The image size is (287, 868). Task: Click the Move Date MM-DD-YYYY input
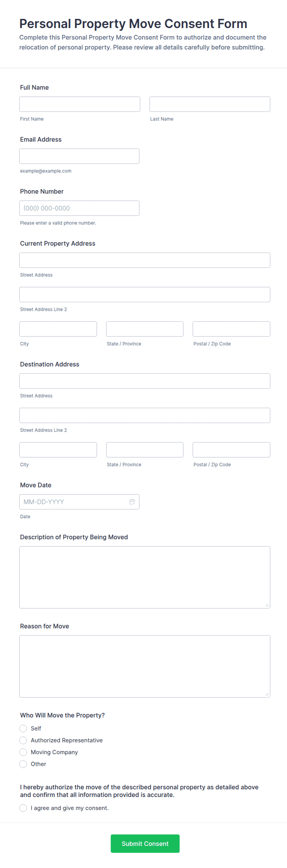[x=79, y=502]
